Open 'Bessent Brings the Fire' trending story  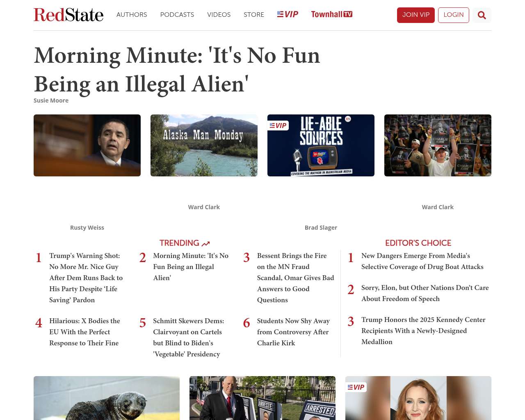(x=295, y=278)
